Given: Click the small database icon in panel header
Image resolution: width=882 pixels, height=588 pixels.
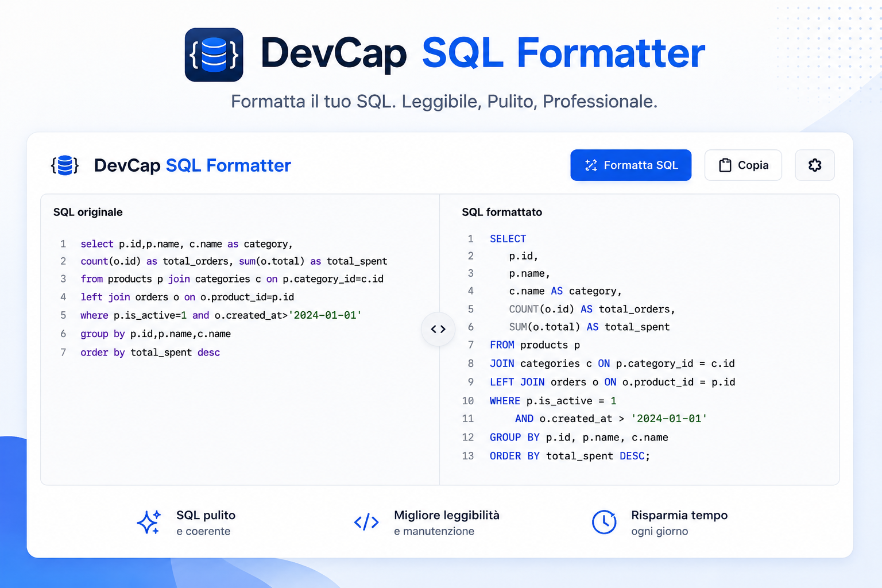Looking at the screenshot, I should [65, 165].
